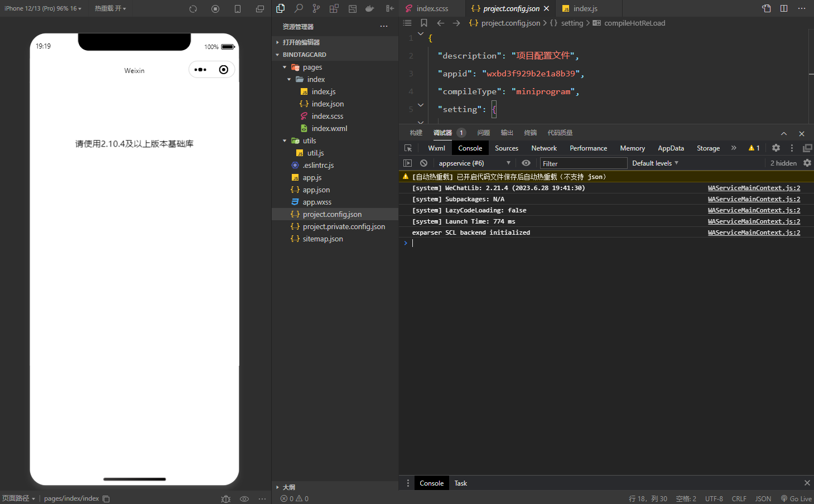The height and width of the screenshot is (504, 814).
Task: Open the Extensions blocks icon
Action: 334,8
